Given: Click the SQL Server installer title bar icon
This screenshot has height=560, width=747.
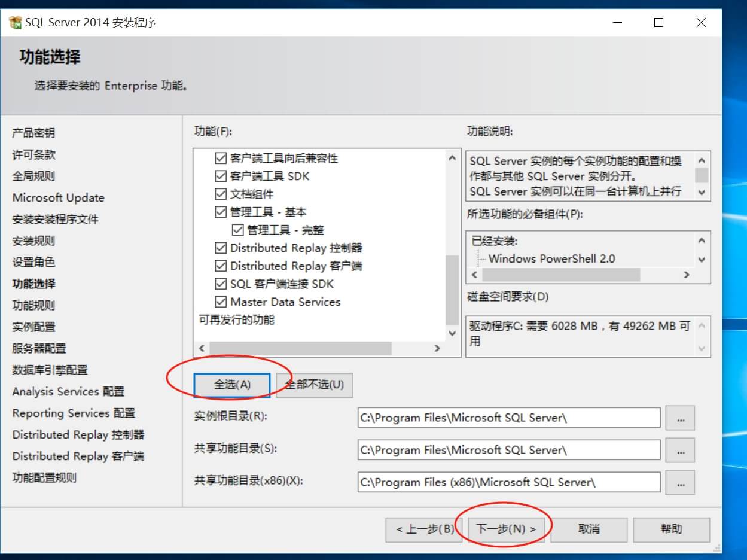Looking at the screenshot, I should coord(16,23).
